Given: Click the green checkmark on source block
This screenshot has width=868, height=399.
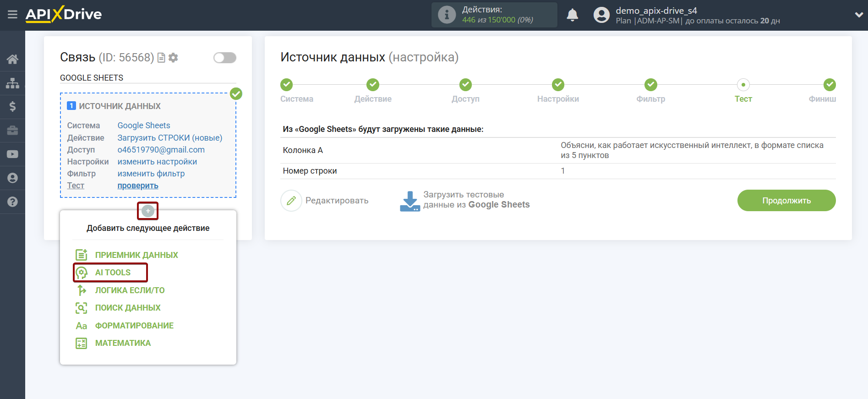Looking at the screenshot, I should (236, 94).
